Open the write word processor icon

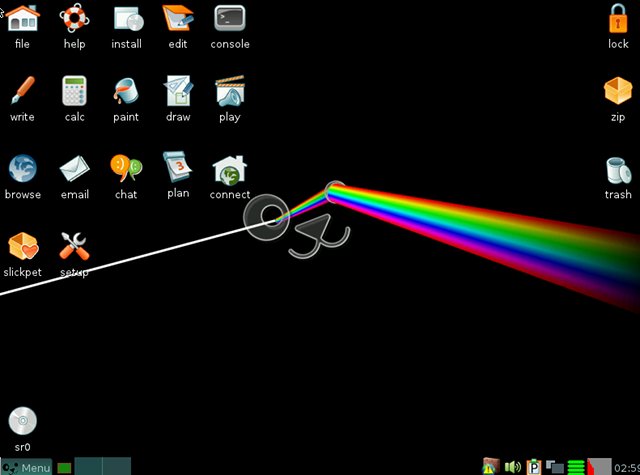point(22,91)
